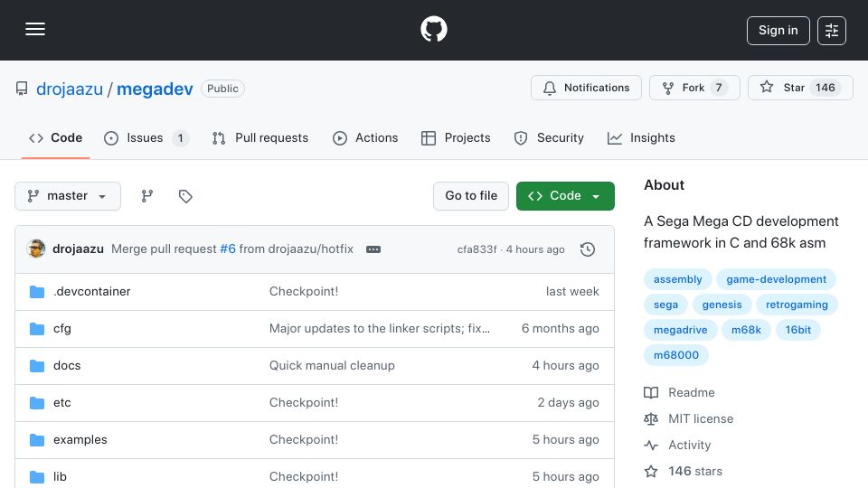Open the Security tab

[549, 137]
